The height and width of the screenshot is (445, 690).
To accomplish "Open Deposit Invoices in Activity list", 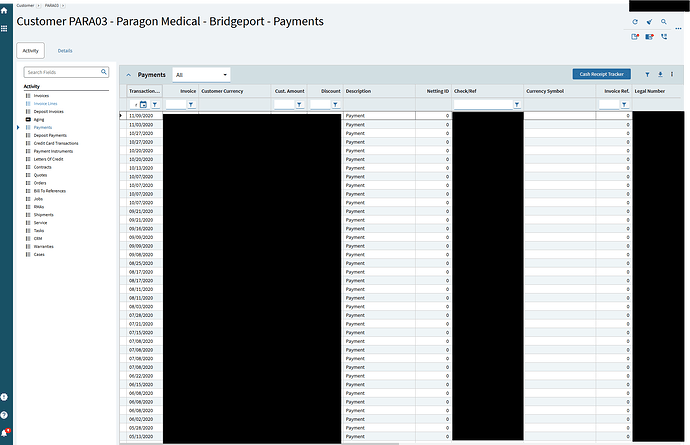I will 48,111.
